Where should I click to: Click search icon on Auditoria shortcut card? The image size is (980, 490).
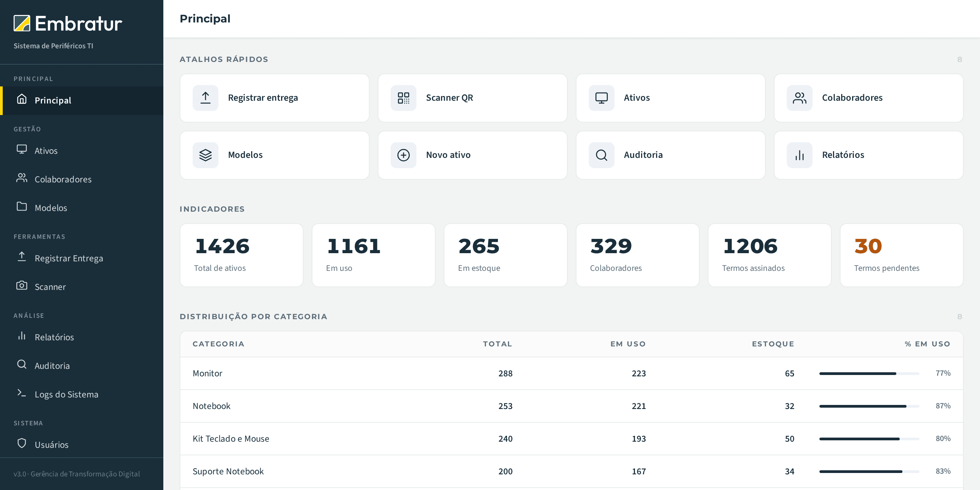click(602, 155)
